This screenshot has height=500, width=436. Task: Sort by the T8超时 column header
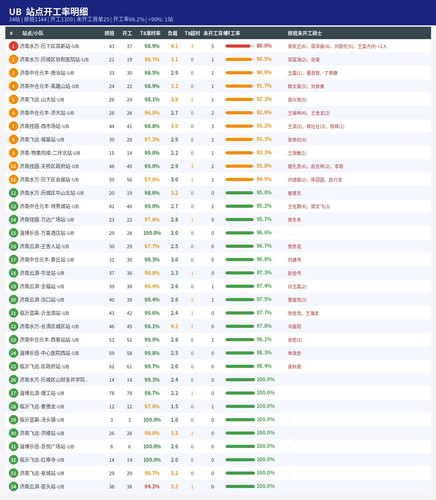tap(192, 33)
